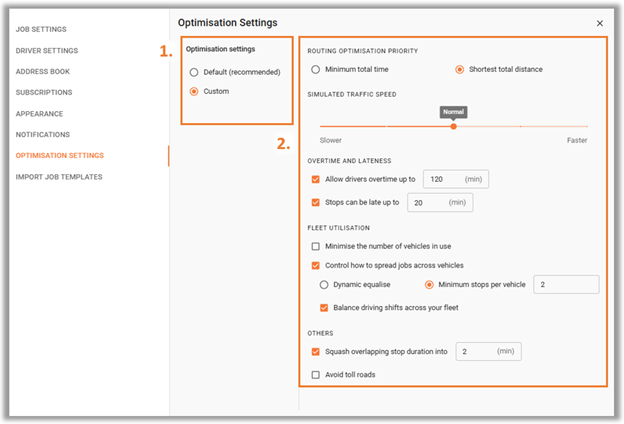624x424 pixels.
Task: Close the Optimisation Settings dialog
Action: pyautogui.click(x=600, y=23)
